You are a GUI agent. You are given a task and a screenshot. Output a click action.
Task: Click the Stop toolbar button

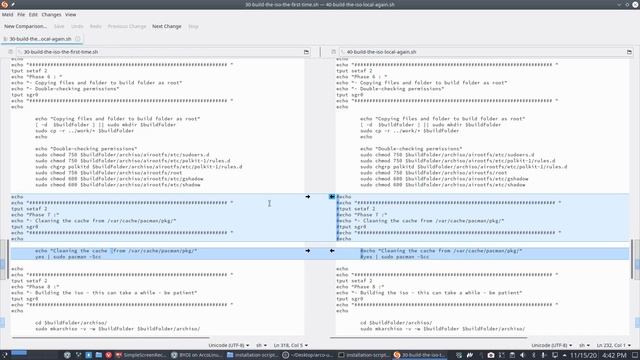point(193,26)
